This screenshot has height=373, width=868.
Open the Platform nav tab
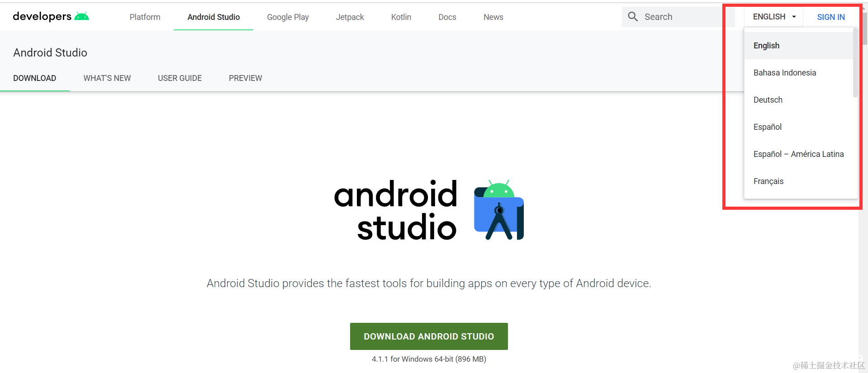pos(145,17)
